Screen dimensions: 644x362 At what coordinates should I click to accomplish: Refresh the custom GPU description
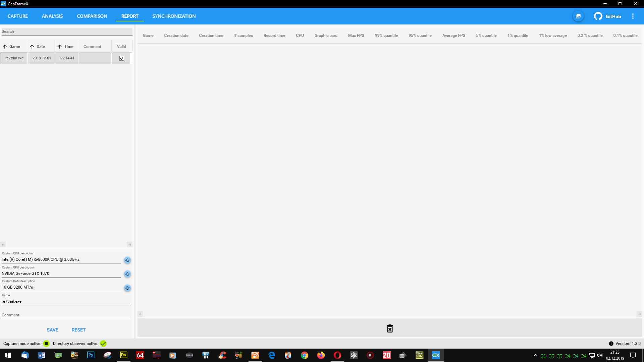point(127,274)
